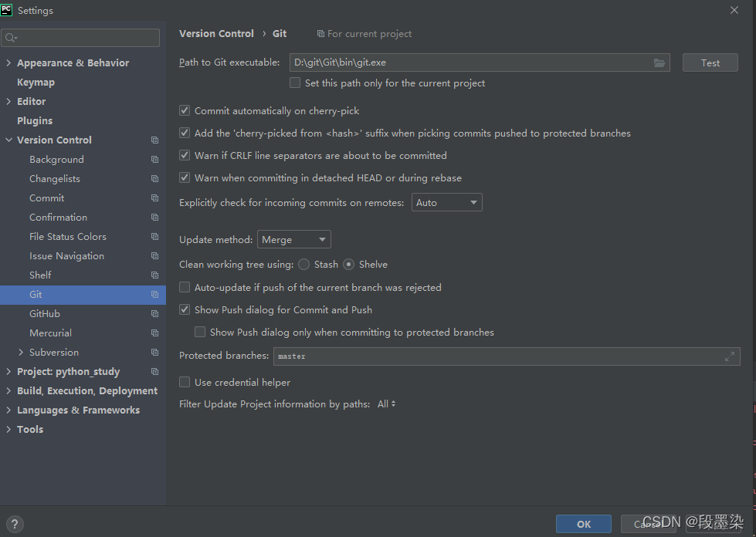The image size is (756, 537).
Task: Open the Plugins settings page
Action: 35,121
